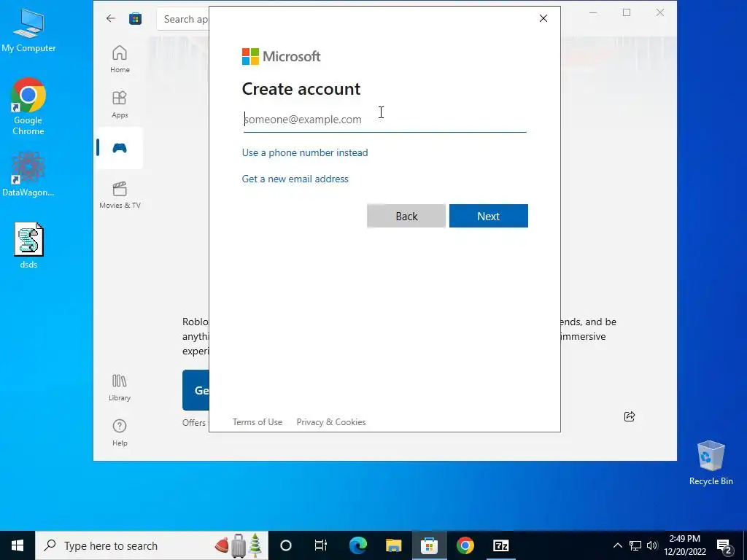
Task: Click the taskbar clock and date
Action: click(x=685, y=545)
